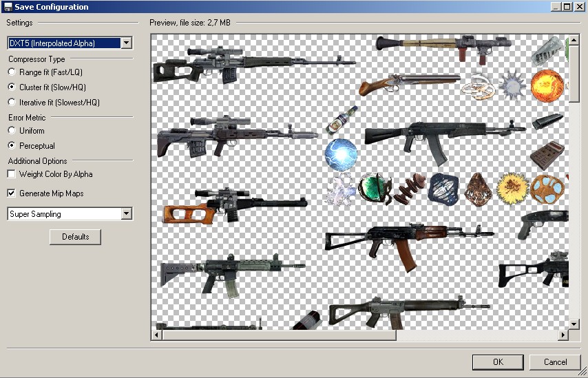The height and width of the screenshot is (378, 588).
Task: Choose the Perceptual error metric
Action: (12, 145)
